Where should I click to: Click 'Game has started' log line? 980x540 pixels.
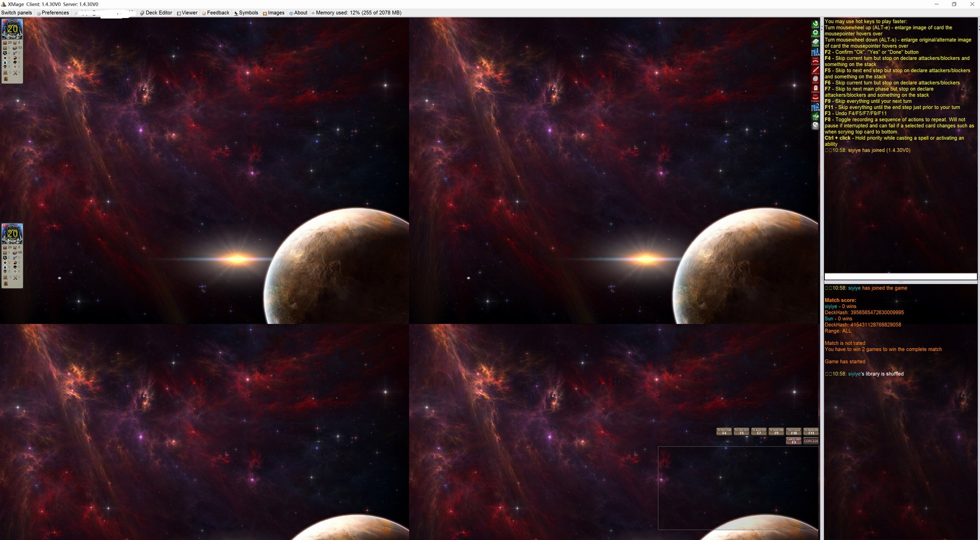(x=845, y=361)
